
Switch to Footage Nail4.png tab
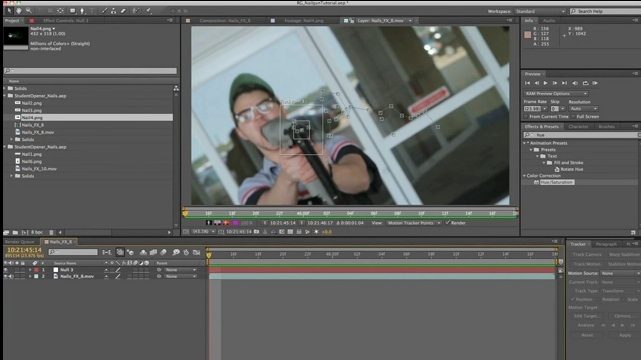click(304, 20)
